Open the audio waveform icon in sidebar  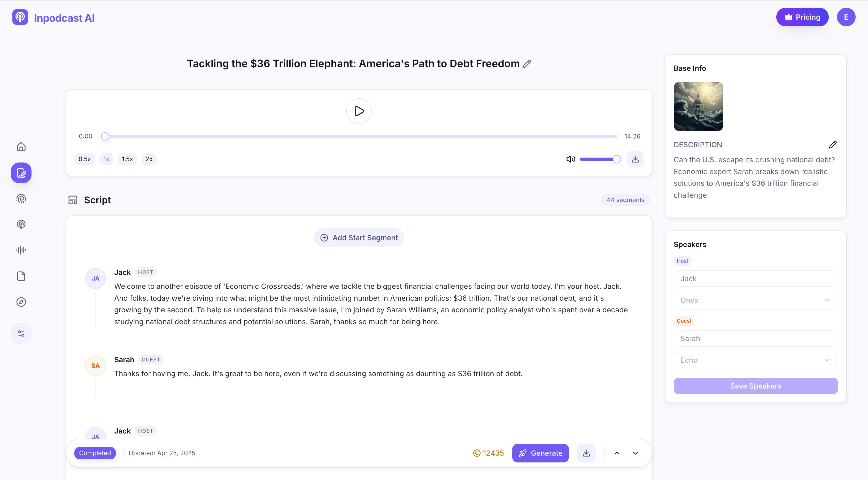click(x=21, y=250)
